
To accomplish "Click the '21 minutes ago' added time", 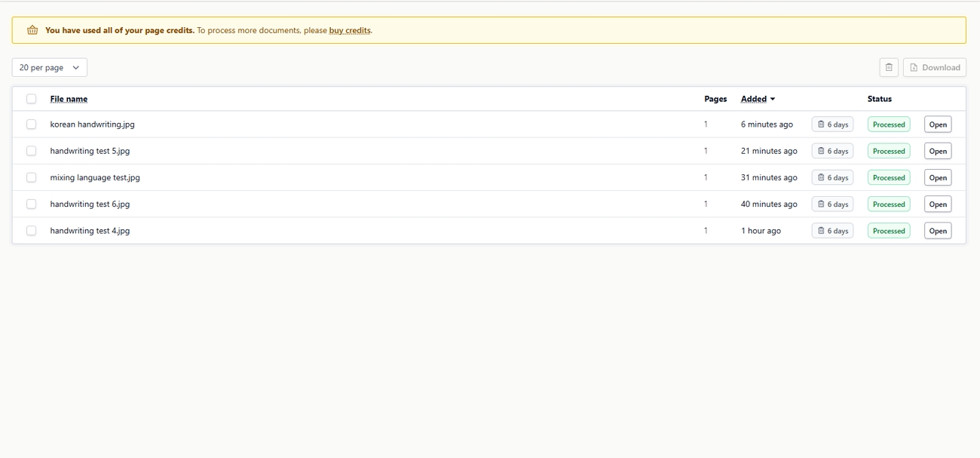I will [769, 151].
